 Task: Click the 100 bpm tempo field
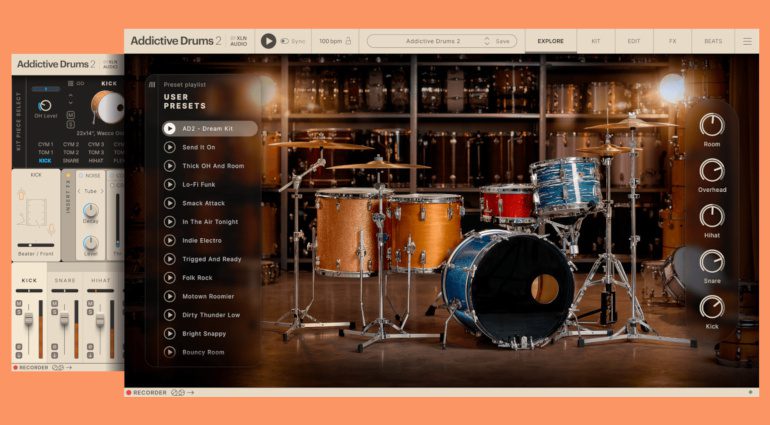(329, 41)
